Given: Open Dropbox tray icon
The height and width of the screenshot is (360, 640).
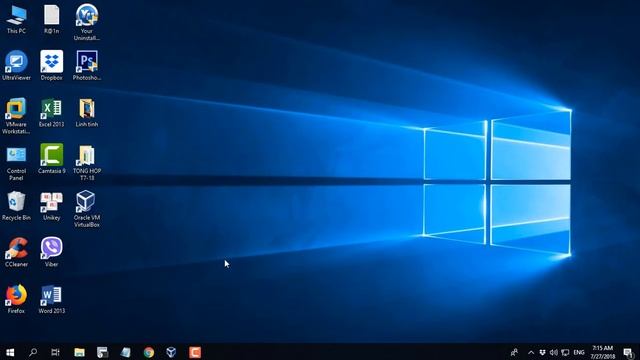Looking at the screenshot, I should (x=542, y=352).
